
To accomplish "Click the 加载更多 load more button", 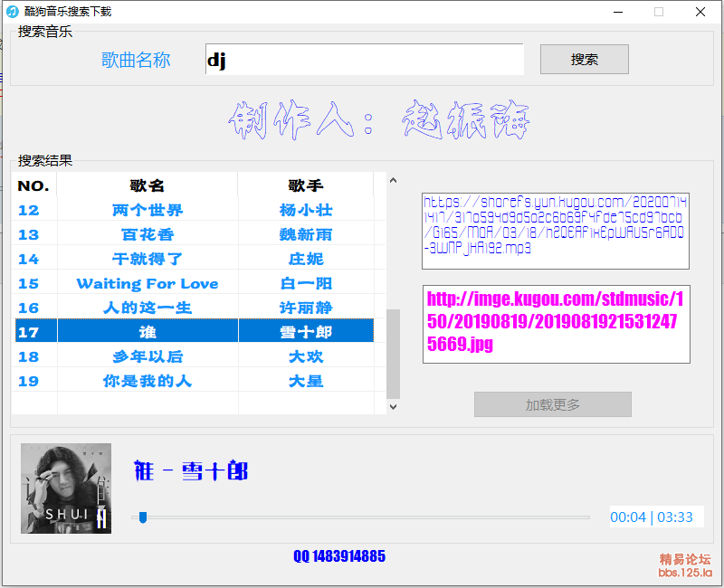I will pyautogui.click(x=553, y=404).
